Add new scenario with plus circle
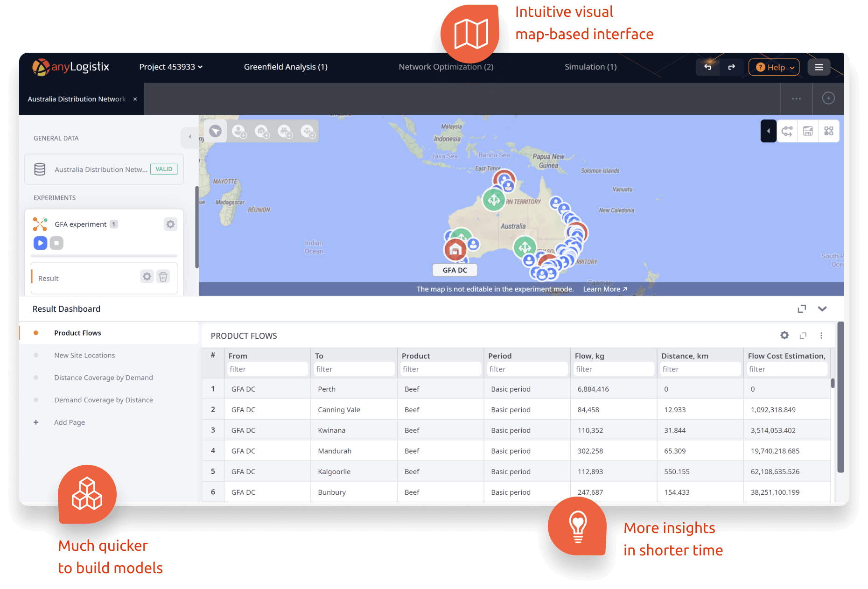 (828, 98)
